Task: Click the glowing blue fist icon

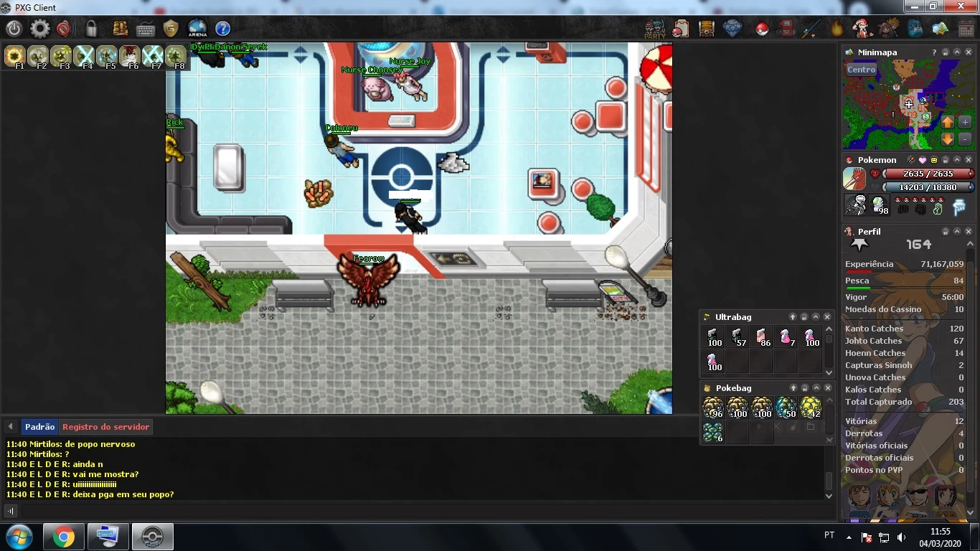Action: 958,208
